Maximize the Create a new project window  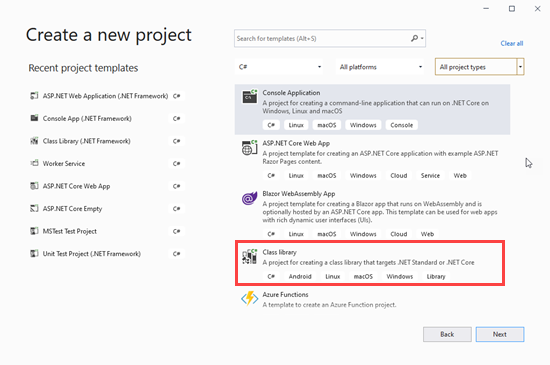[x=512, y=9]
